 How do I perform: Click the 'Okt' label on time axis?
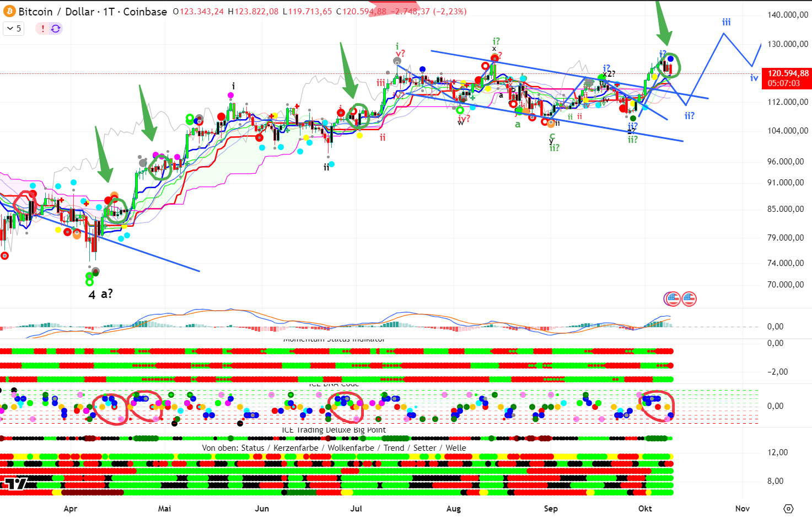[645, 508]
